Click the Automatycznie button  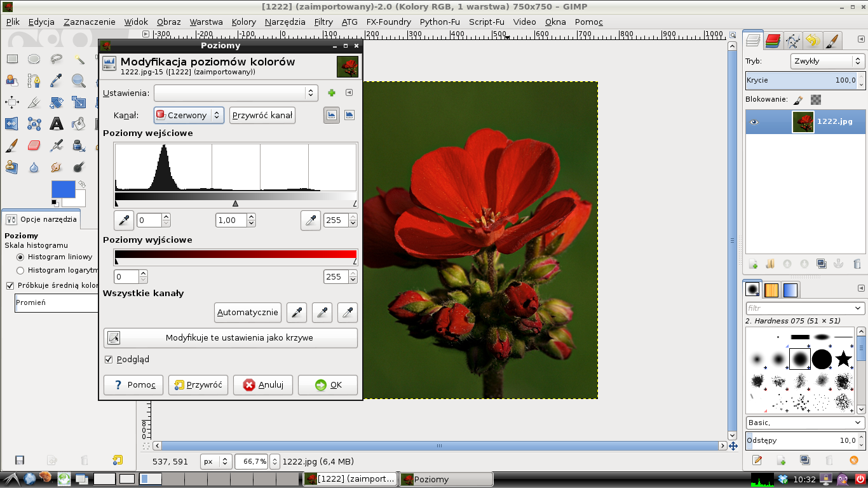(248, 312)
